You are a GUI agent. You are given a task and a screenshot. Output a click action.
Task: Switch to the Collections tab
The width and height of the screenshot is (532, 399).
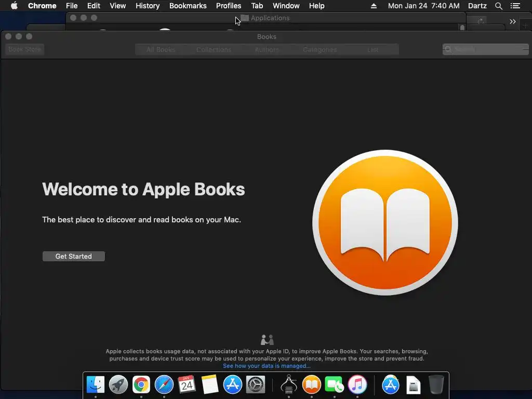(214, 49)
